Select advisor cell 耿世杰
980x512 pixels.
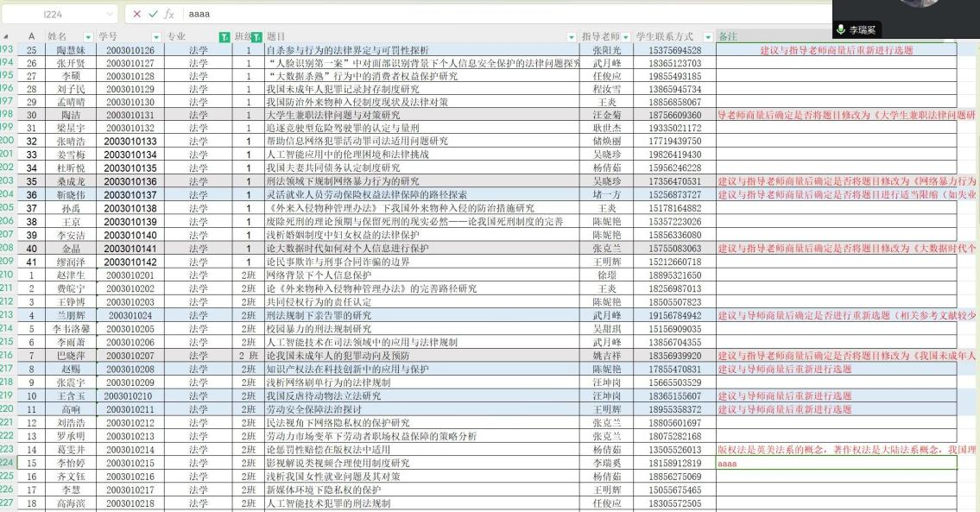[x=606, y=128]
